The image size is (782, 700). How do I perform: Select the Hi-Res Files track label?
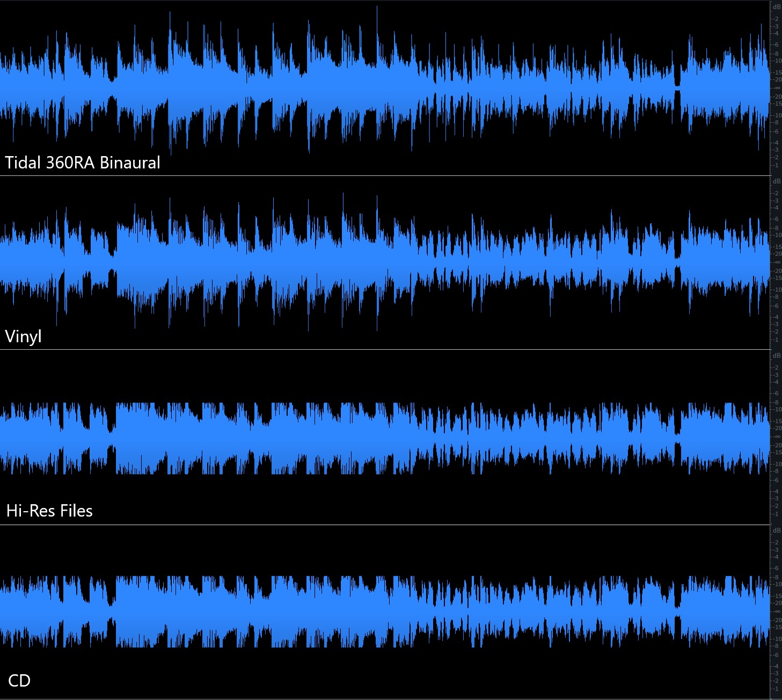pyautogui.click(x=49, y=511)
